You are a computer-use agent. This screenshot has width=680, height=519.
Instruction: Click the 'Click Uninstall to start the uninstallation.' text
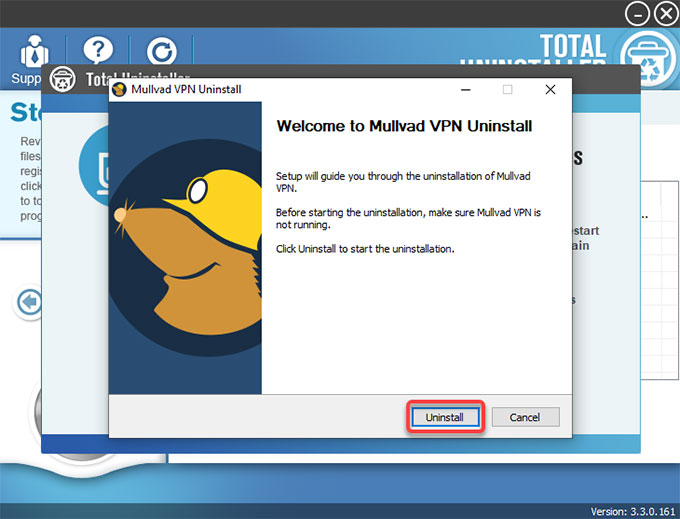point(365,249)
